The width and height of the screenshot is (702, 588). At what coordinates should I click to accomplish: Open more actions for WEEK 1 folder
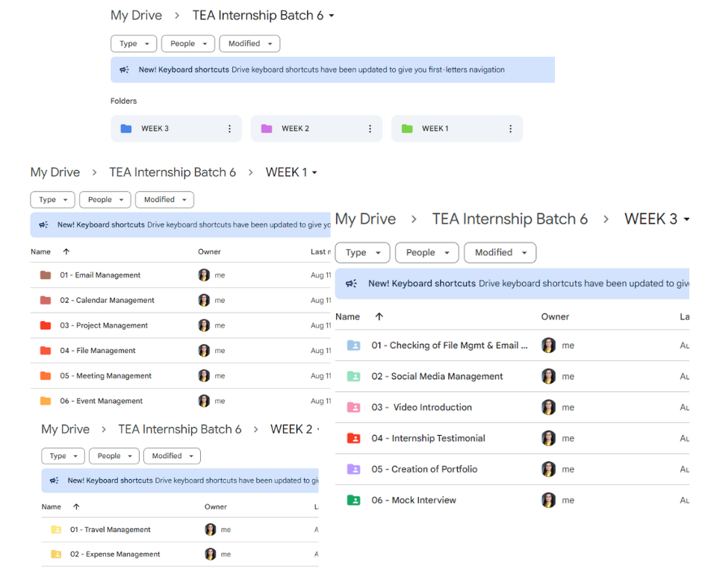click(510, 129)
